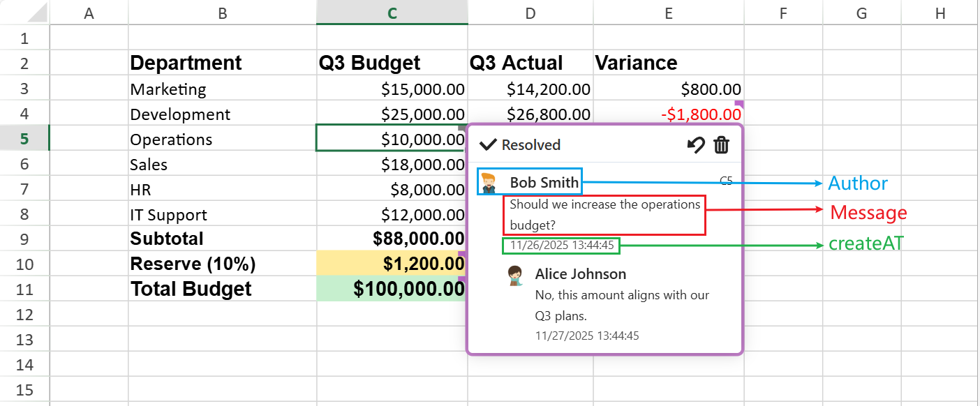Click the Department header cell

[186, 63]
